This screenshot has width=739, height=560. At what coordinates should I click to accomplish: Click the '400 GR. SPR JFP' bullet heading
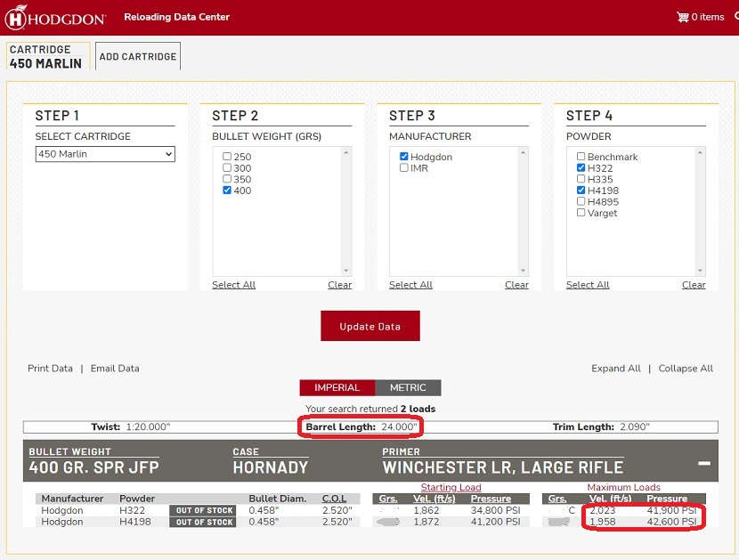(93, 467)
